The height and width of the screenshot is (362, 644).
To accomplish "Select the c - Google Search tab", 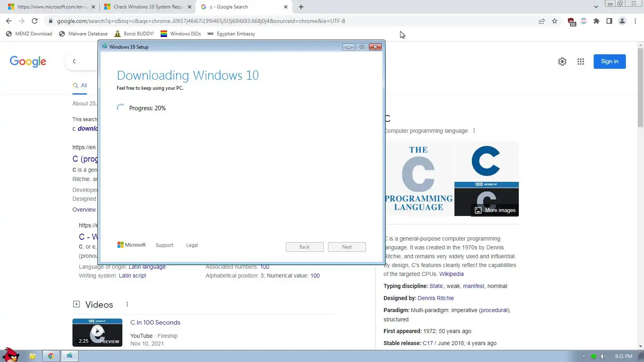I will click(x=244, y=7).
